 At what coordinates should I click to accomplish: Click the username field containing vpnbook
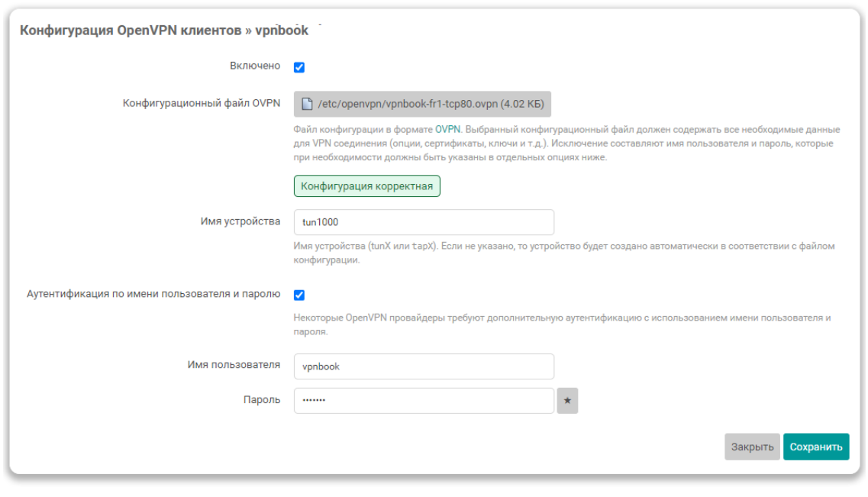coord(424,366)
